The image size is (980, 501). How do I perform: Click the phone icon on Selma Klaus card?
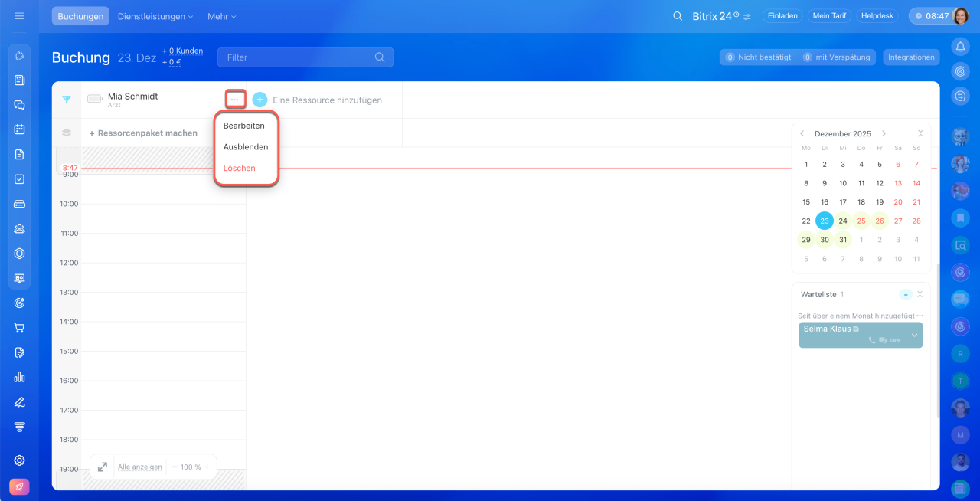tap(872, 340)
